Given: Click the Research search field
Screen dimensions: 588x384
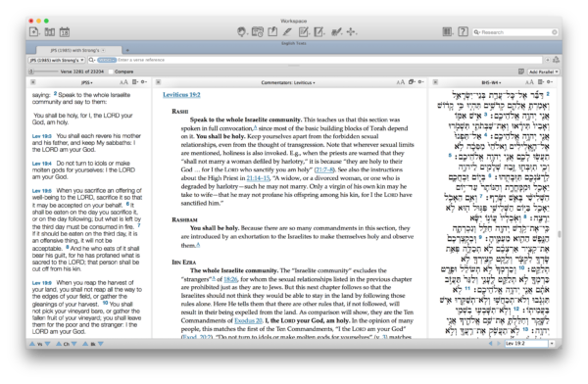Looking at the screenshot, I should 515,32.
